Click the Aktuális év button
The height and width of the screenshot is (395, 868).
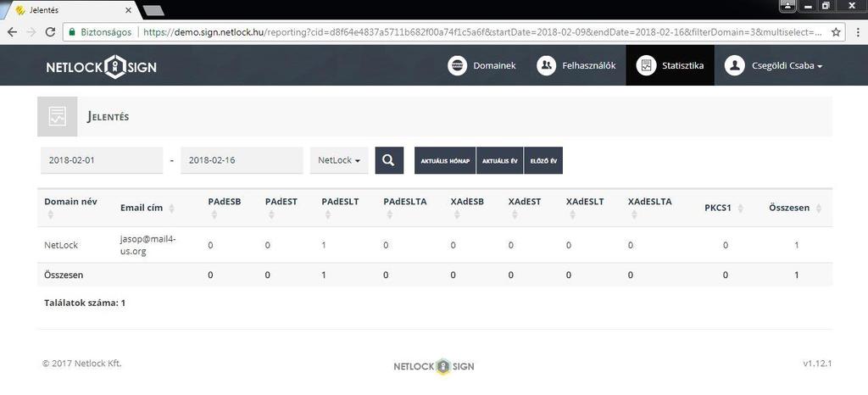point(500,160)
